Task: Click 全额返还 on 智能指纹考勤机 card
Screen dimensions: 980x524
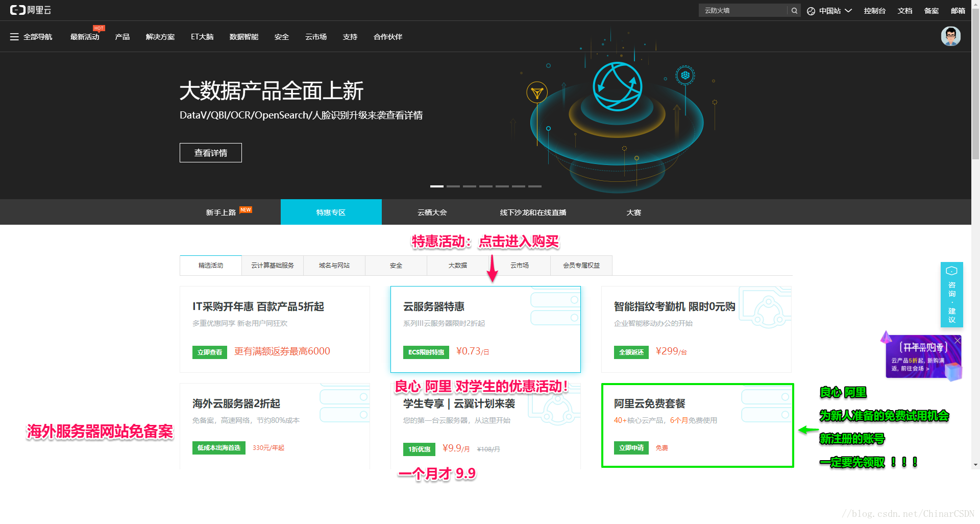Action: (x=631, y=352)
